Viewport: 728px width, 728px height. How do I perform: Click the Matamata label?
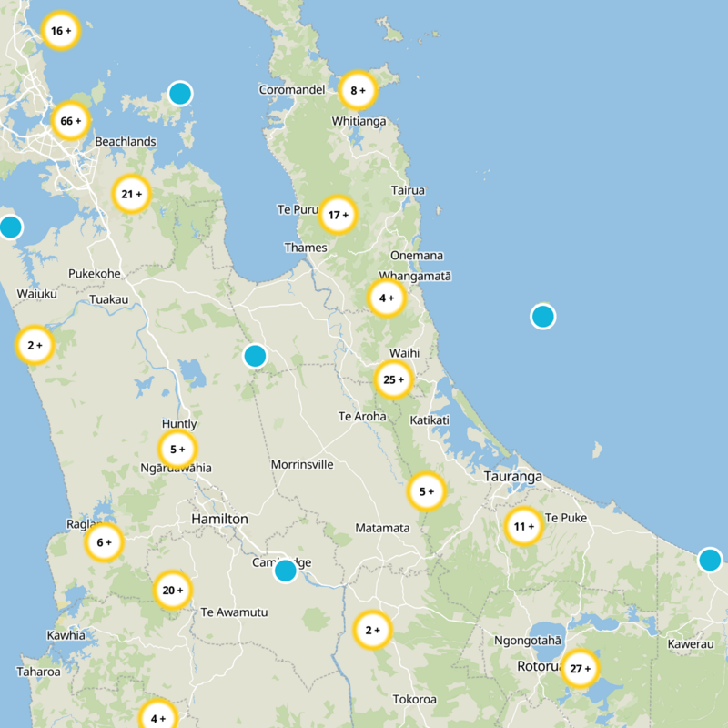pyautogui.click(x=382, y=528)
